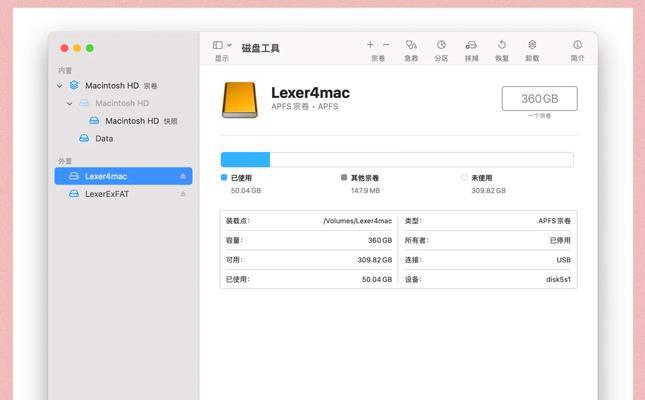Click the 一个宗卷 label under capacity box
The image size is (645, 400).
539,116
